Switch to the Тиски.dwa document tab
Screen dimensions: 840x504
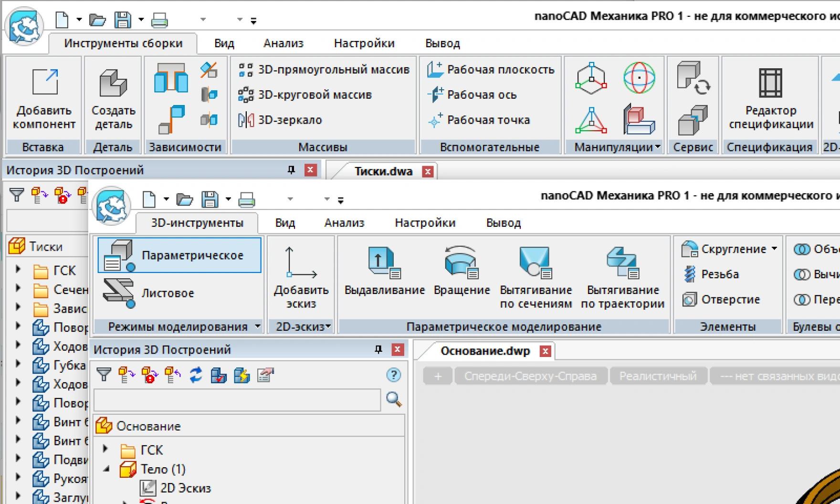pos(383,171)
